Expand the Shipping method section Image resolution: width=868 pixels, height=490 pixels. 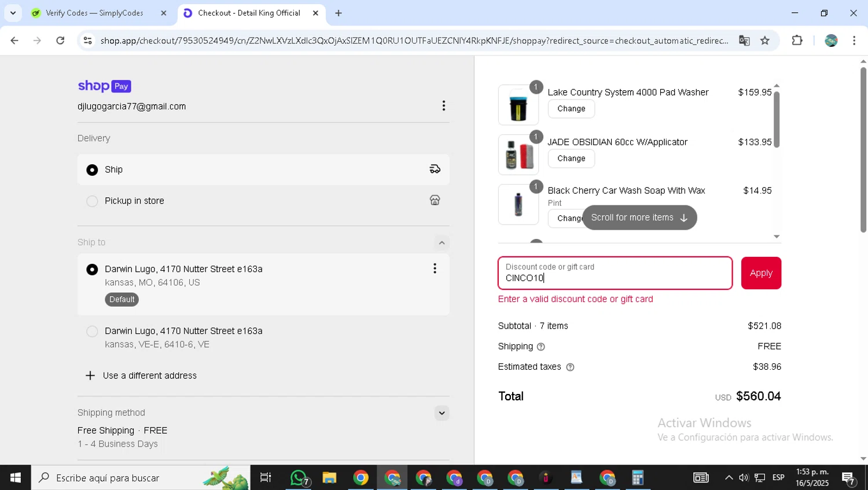click(442, 413)
